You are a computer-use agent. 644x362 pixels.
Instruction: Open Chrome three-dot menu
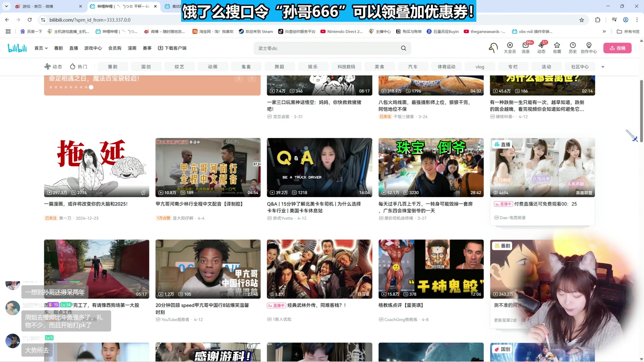tap(637, 20)
